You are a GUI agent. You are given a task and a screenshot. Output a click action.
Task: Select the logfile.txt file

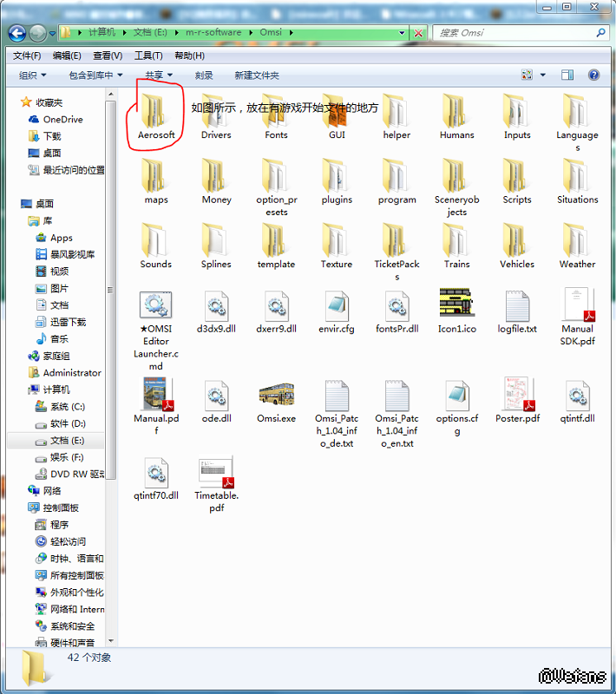click(517, 311)
